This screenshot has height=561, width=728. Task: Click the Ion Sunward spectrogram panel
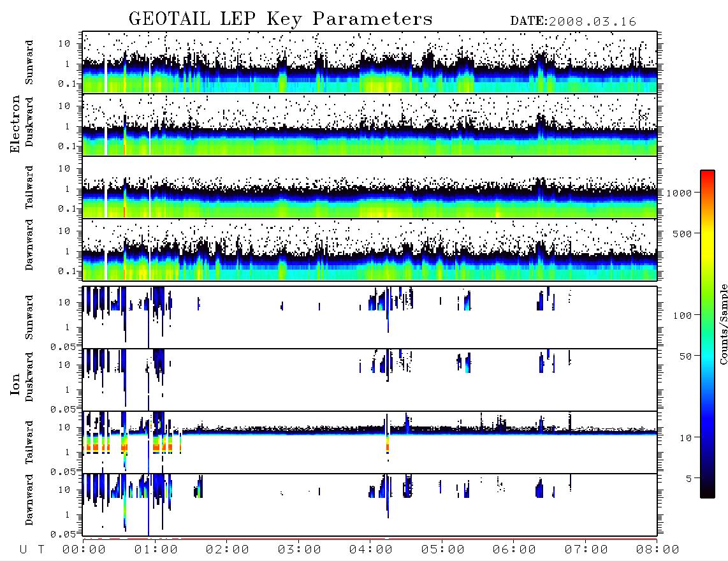[x=370, y=317]
